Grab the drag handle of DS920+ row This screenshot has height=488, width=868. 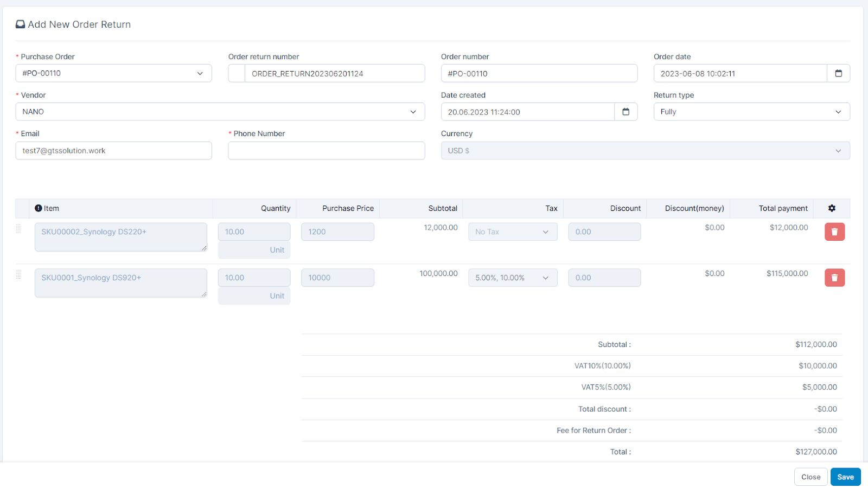pos(18,275)
